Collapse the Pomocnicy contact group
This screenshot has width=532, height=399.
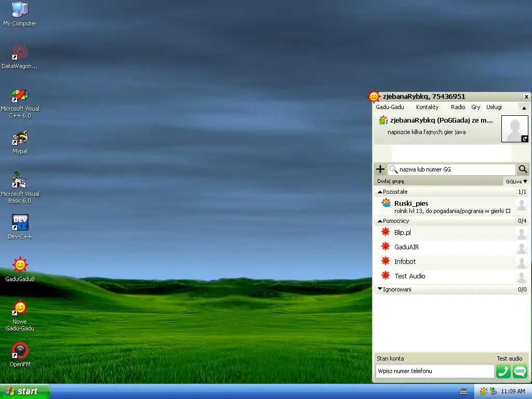coord(380,221)
